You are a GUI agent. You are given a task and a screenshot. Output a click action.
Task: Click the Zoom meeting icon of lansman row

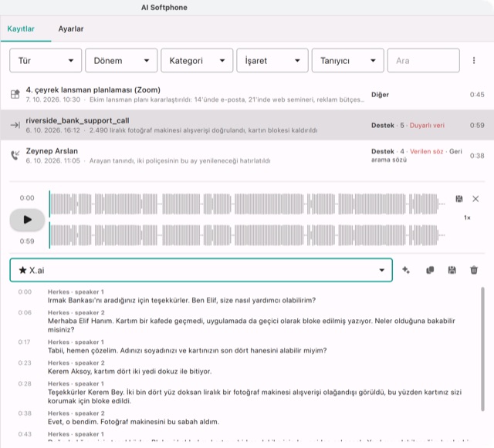tap(15, 94)
